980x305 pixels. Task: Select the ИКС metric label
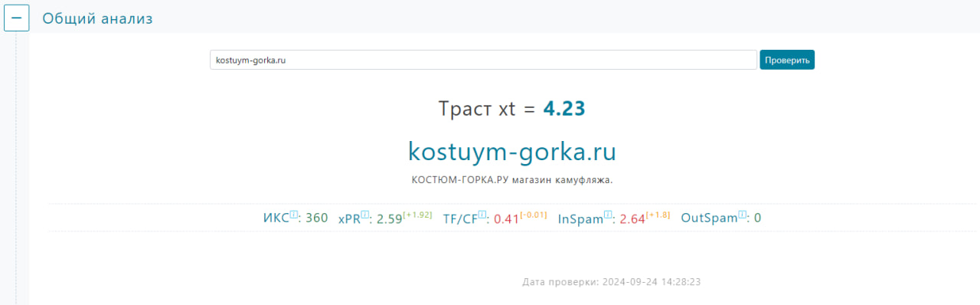point(276,218)
